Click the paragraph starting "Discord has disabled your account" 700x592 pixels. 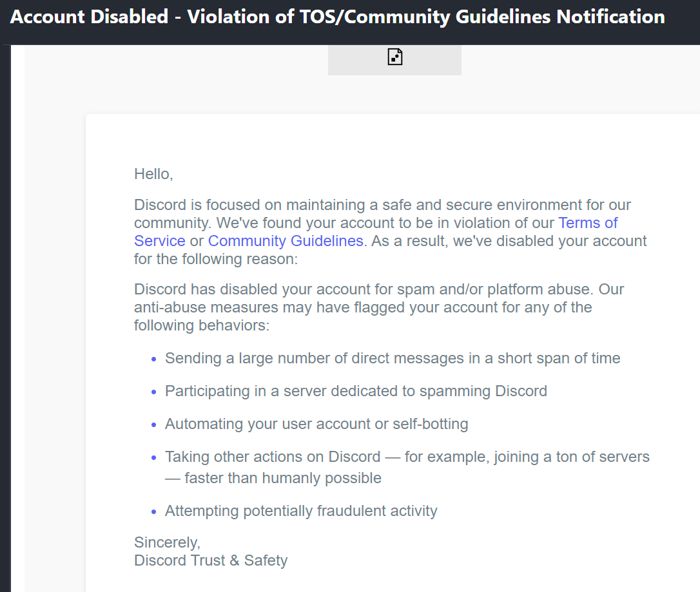point(379,307)
